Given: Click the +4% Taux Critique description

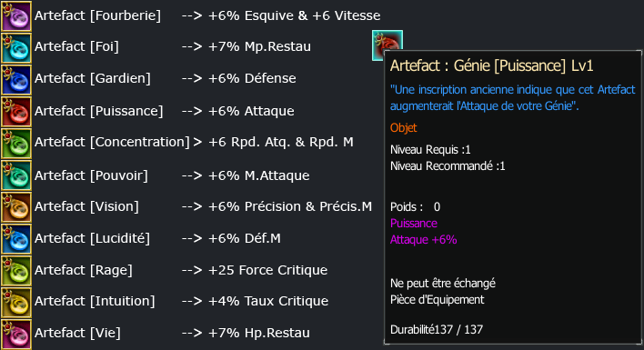Looking at the screenshot, I should [x=268, y=301].
